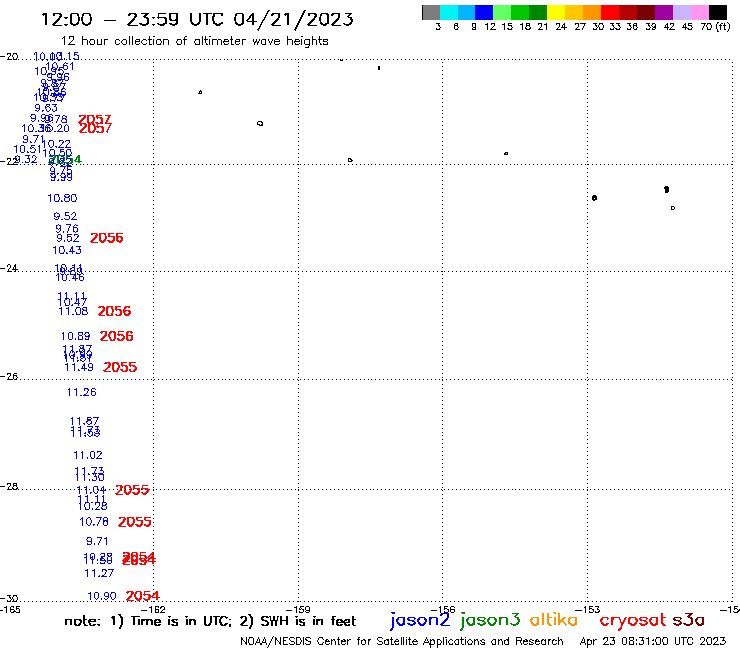Click the latitude axis label -24
Screen dimensions: 740x650
pos(9,268)
